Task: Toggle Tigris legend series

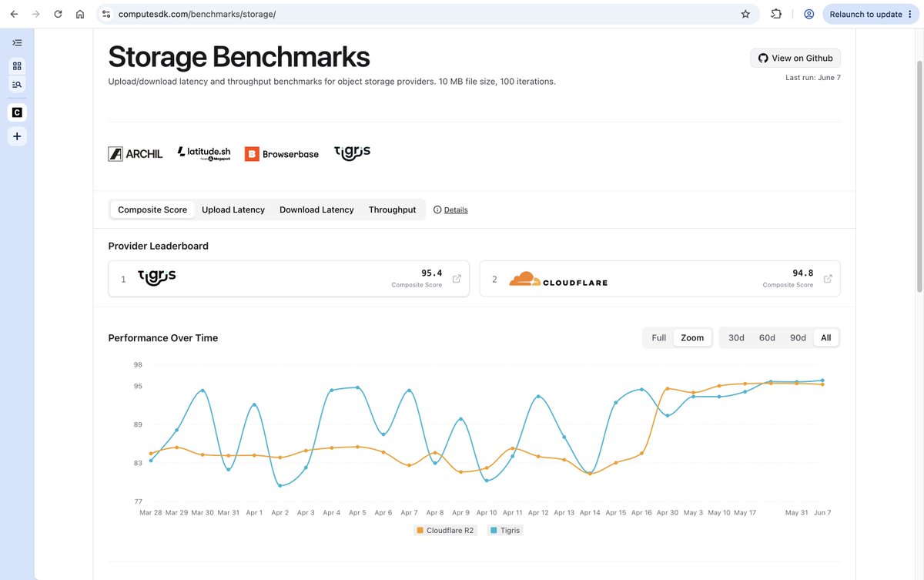Action: (504, 530)
